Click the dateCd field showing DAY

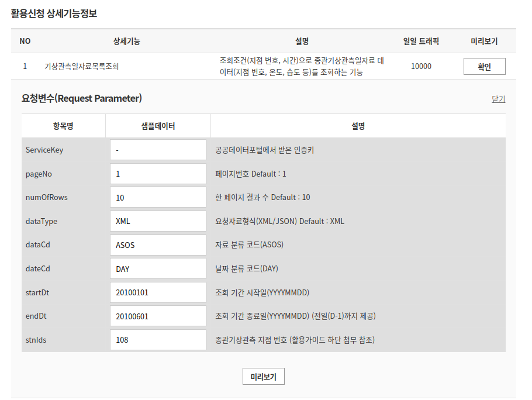pyautogui.click(x=158, y=268)
